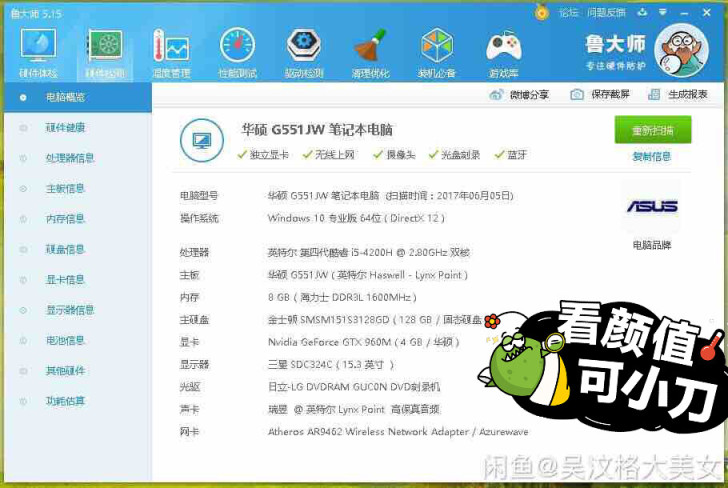
Task: Click the 日立-LG DVDRAM optical drive value
Action: tap(354, 387)
